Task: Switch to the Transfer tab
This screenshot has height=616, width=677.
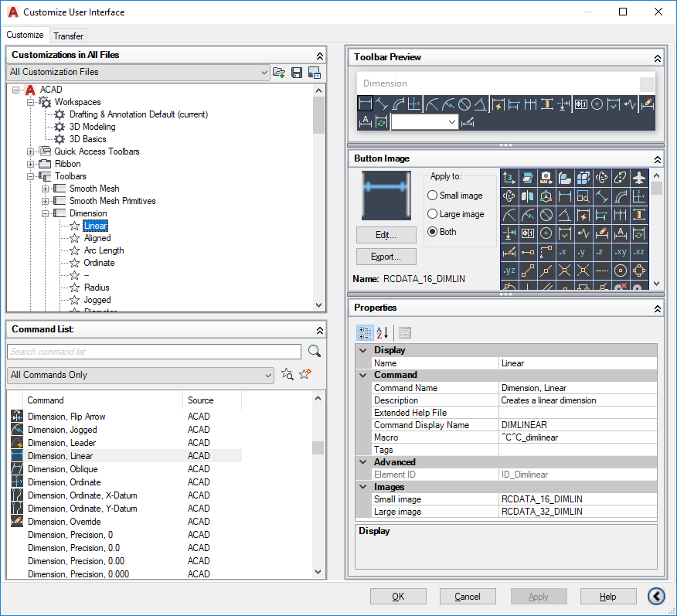Action: tap(68, 36)
